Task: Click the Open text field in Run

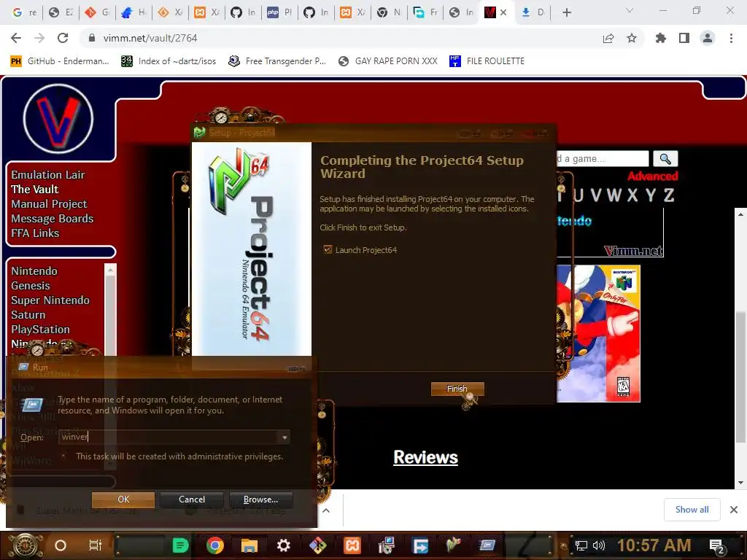Action: pyautogui.click(x=169, y=437)
